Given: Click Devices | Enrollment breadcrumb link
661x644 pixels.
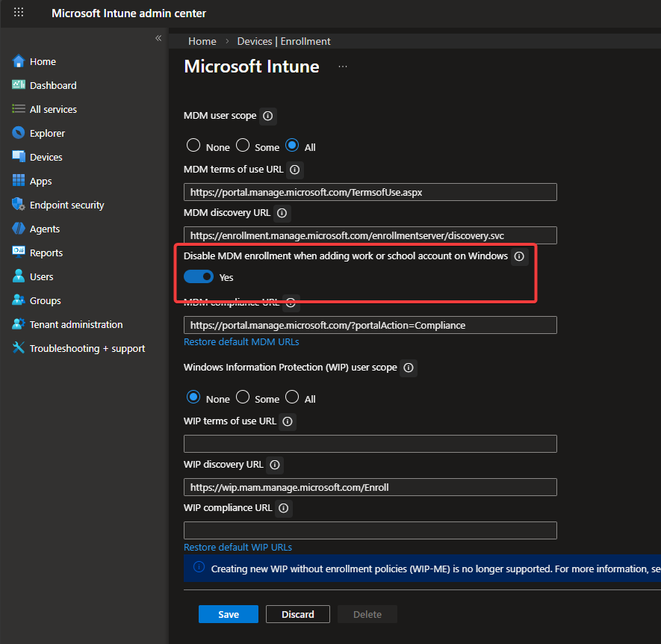Looking at the screenshot, I should coord(283,41).
